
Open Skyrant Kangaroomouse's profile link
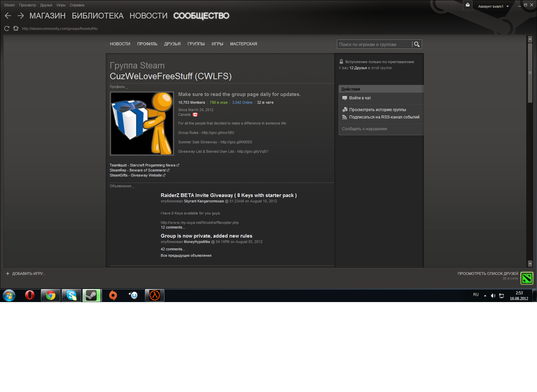[x=204, y=201]
